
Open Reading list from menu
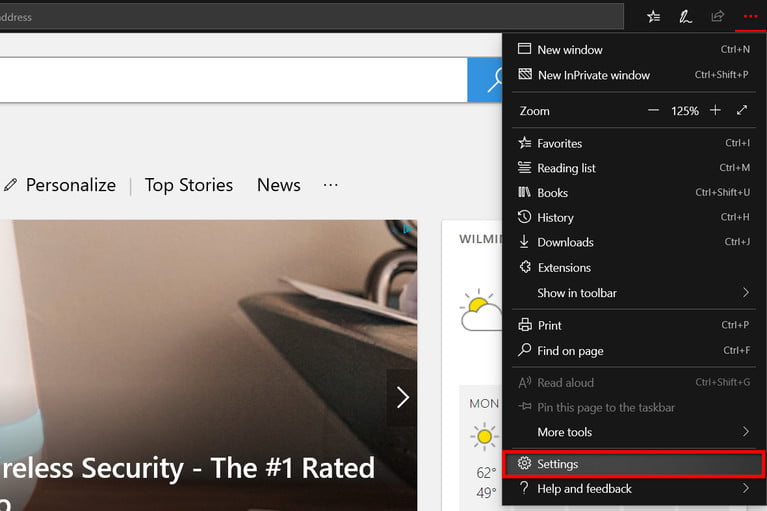point(633,168)
